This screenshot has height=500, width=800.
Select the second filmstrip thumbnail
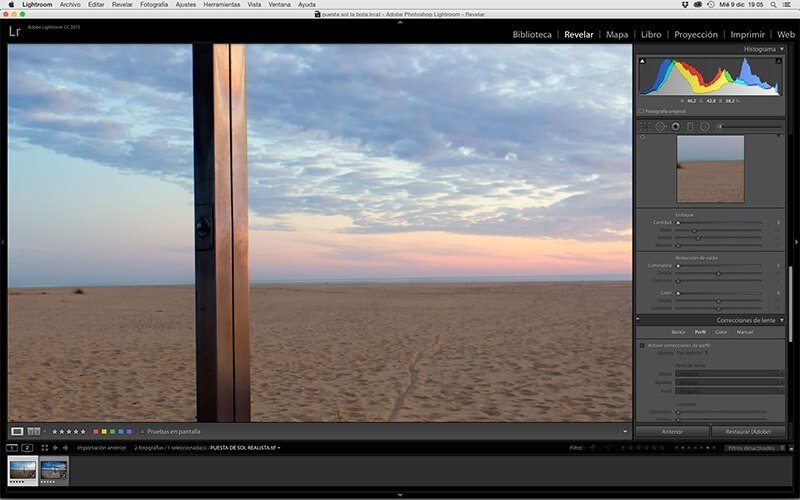(x=54, y=470)
